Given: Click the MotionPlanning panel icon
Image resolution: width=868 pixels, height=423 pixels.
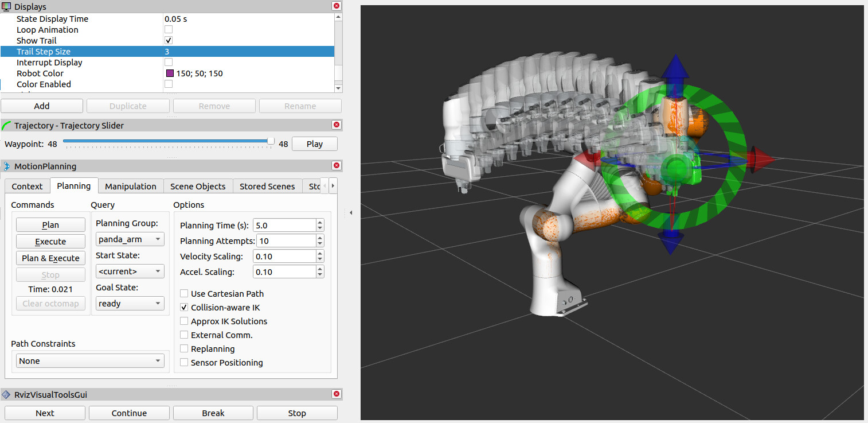Looking at the screenshot, I should pyautogui.click(x=7, y=166).
